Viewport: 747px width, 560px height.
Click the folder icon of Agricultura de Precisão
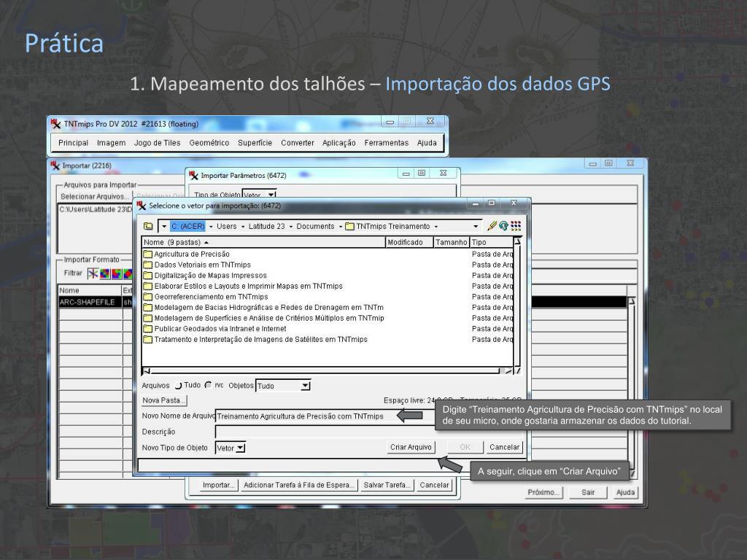[x=147, y=254]
